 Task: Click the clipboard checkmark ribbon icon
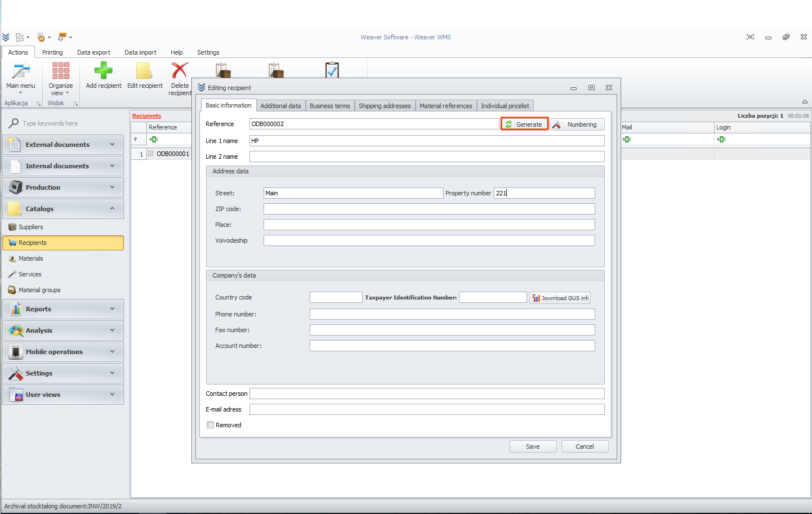click(332, 70)
